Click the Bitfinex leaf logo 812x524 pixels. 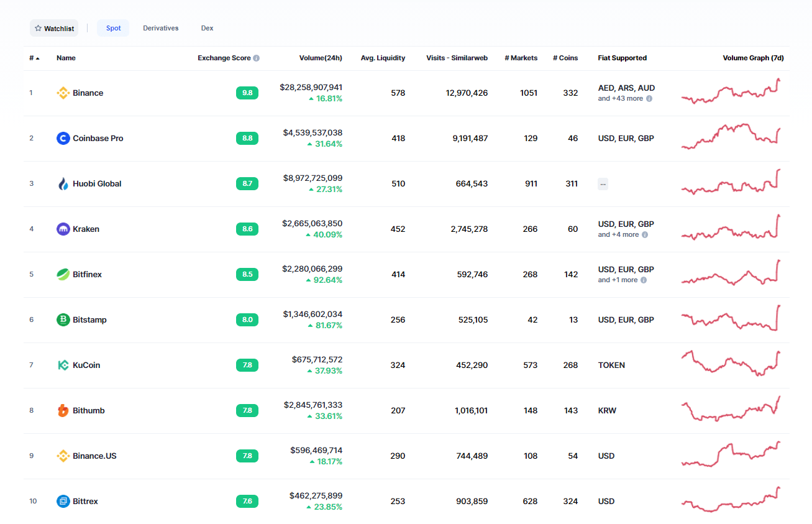click(63, 274)
